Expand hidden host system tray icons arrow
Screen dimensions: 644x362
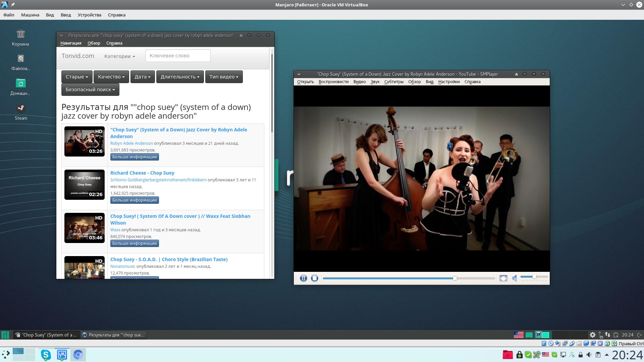[x=606, y=355]
